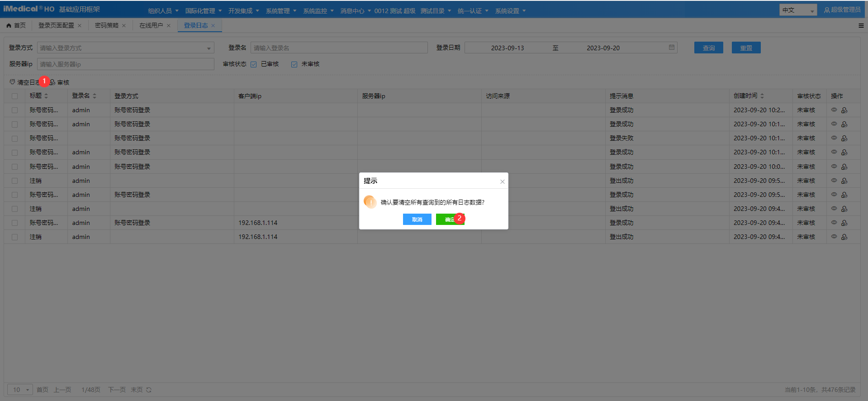Sort by 创建时间 column sort icon
This screenshot has height=401, width=868.
(x=762, y=96)
